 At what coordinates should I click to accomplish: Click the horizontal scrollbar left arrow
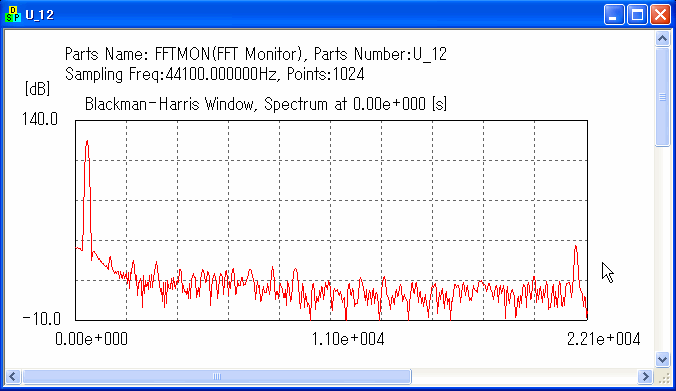[x=13, y=376]
